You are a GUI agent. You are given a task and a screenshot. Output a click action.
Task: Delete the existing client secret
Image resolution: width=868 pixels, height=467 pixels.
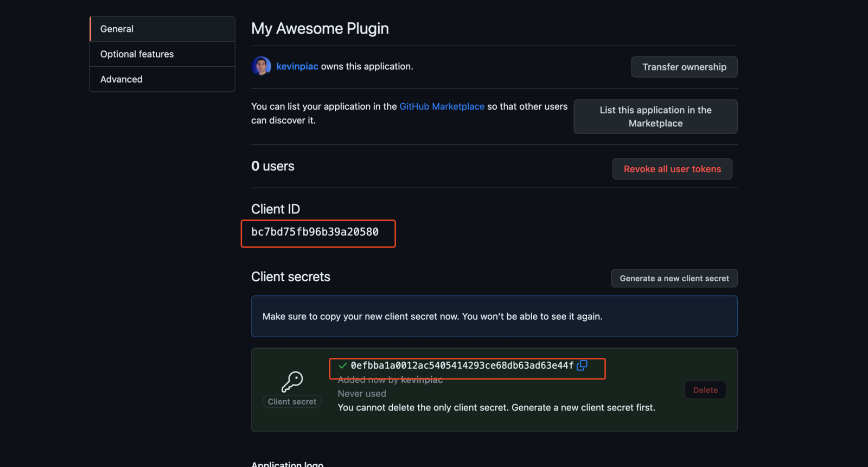coord(705,390)
